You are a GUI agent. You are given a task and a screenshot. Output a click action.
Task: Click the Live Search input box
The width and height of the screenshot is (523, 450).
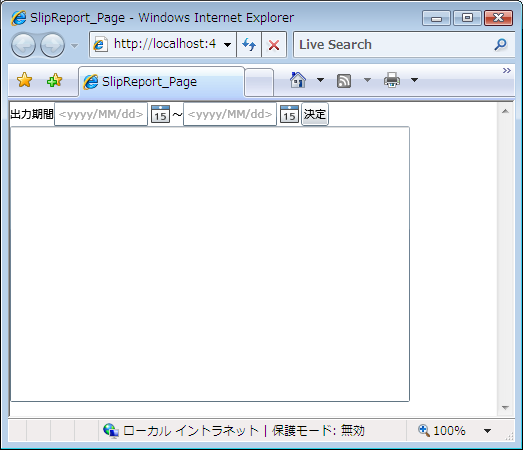394,44
